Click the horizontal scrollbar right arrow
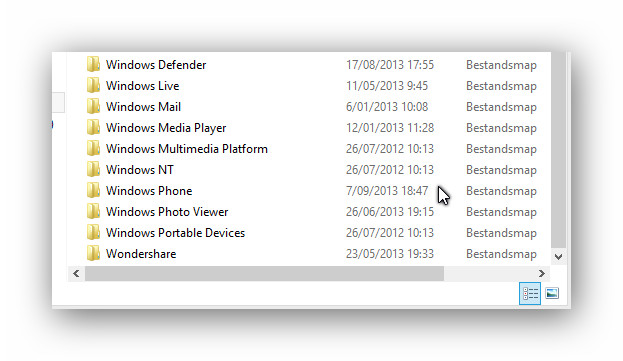The height and width of the screenshot is (361, 623). (x=542, y=273)
